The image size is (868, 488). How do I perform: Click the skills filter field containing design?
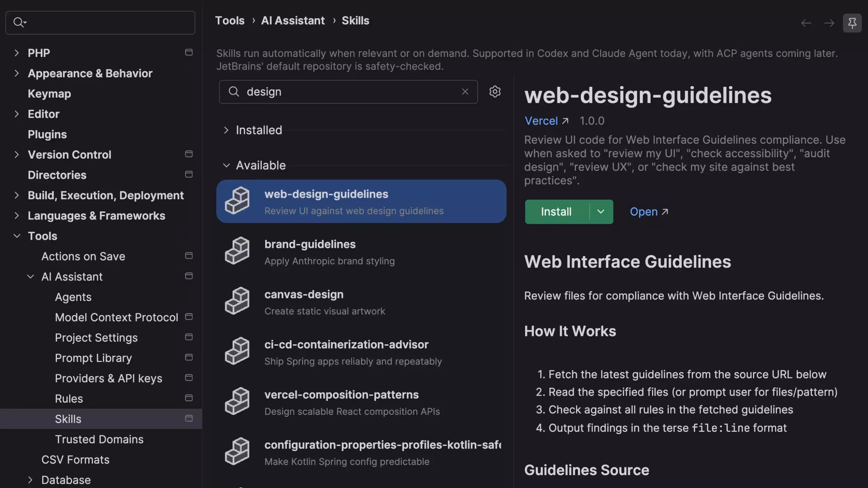[348, 92]
